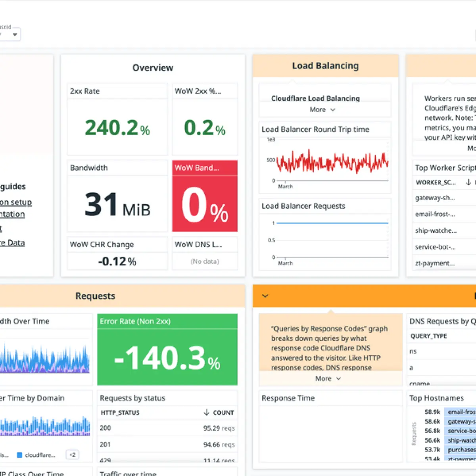
Task: Select the 201 status row
Action: (167, 444)
